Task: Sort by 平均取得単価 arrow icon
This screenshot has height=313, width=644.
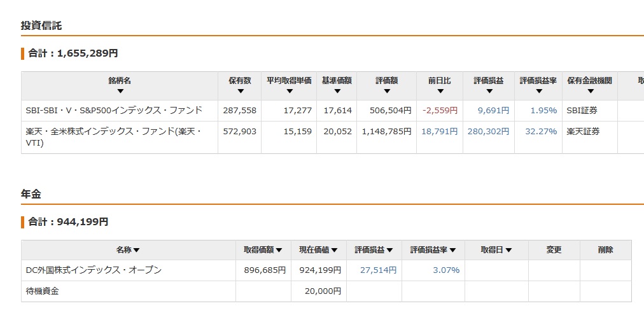Action: [289, 92]
